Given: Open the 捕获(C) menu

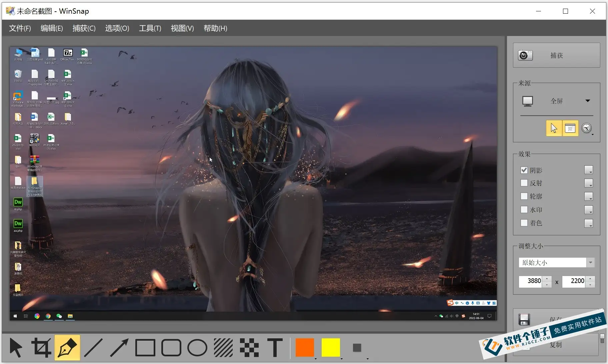Looking at the screenshot, I should point(84,28).
